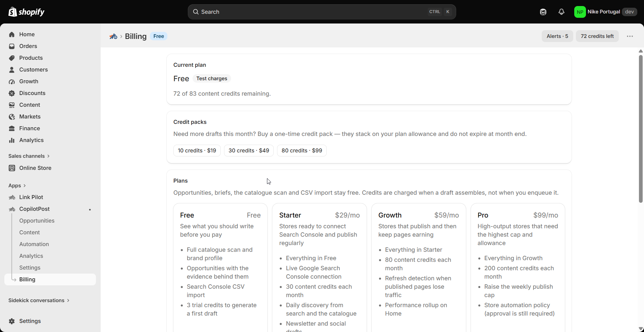Click the search magnifier icon
This screenshot has height=332, width=644.
click(x=196, y=12)
